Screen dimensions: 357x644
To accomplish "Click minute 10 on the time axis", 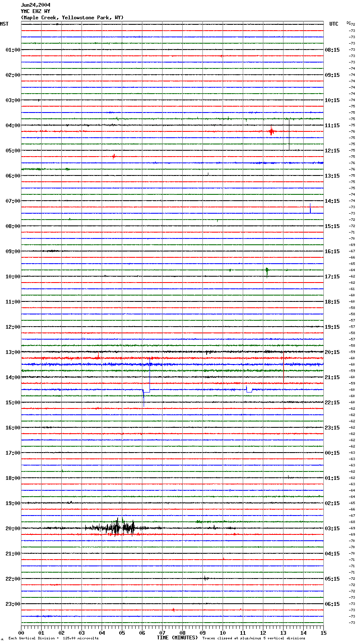I will pyautogui.click(x=223, y=633).
